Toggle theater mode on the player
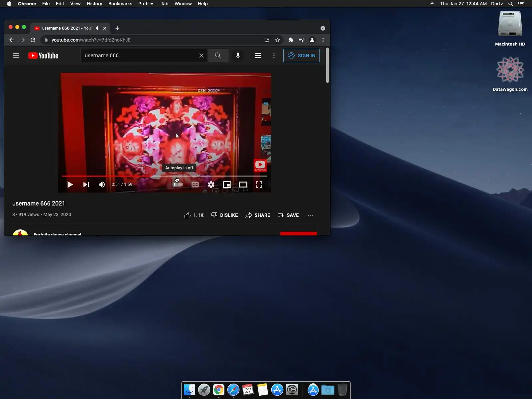The height and width of the screenshot is (399, 532). click(x=243, y=185)
